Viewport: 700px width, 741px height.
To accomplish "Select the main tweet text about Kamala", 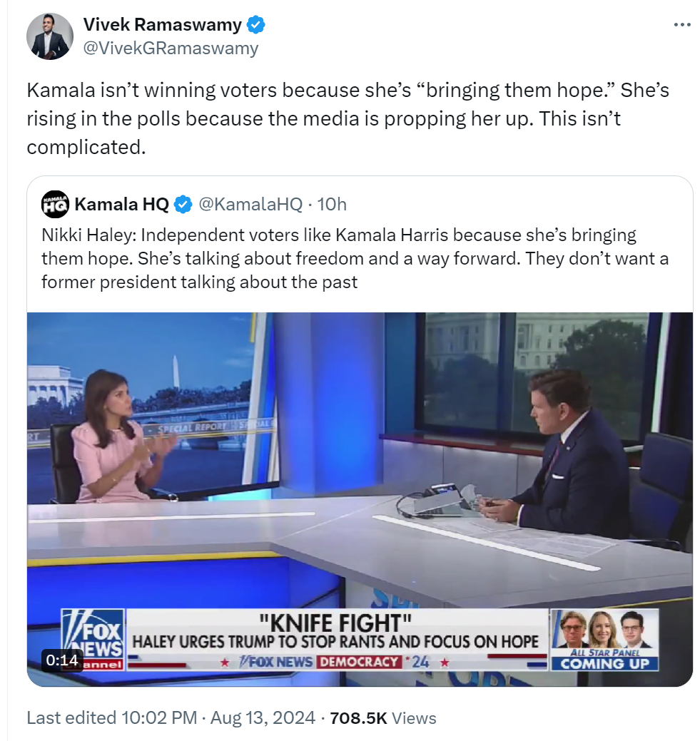I will pos(348,118).
